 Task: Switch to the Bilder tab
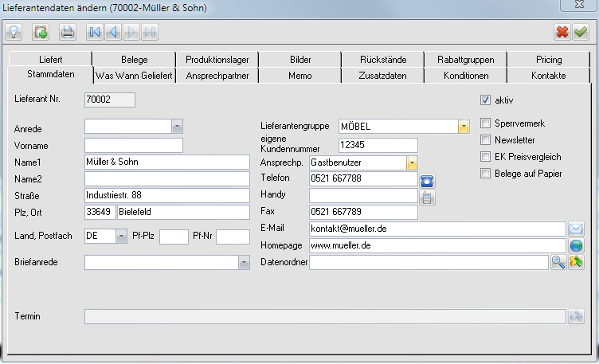(300, 60)
